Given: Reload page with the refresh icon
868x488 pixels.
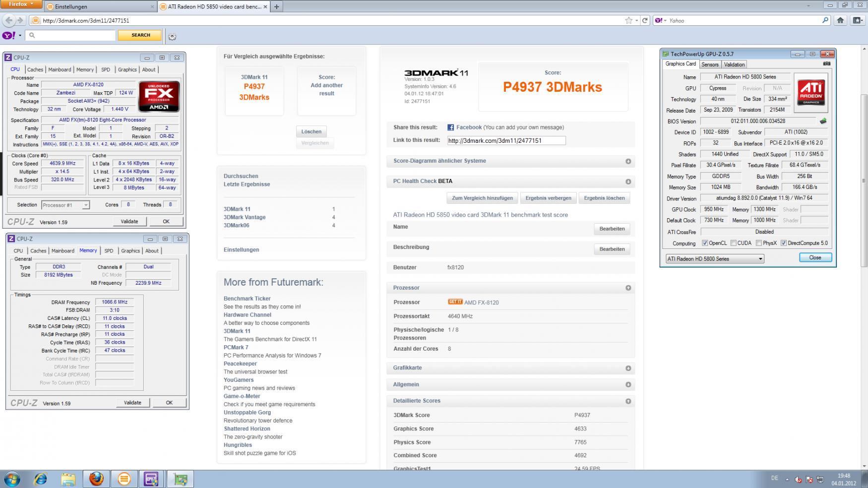Looking at the screenshot, I should point(645,20).
